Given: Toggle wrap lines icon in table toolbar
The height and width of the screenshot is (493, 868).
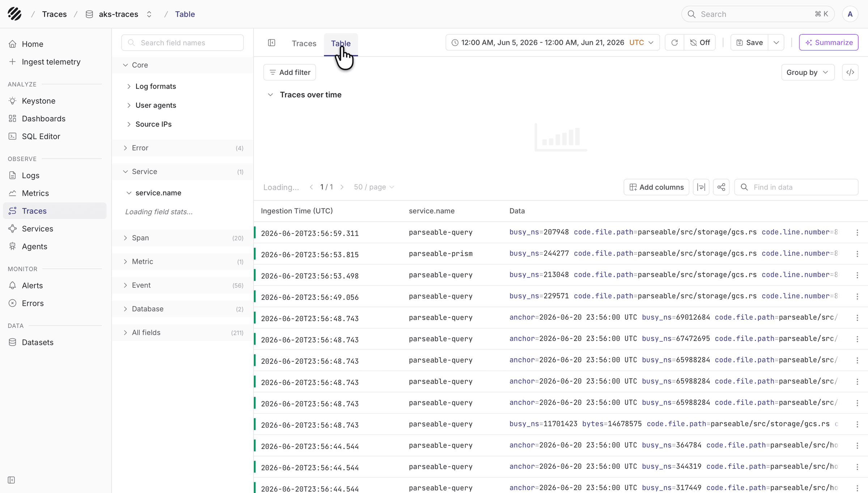Looking at the screenshot, I should click(x=701, y=187).
